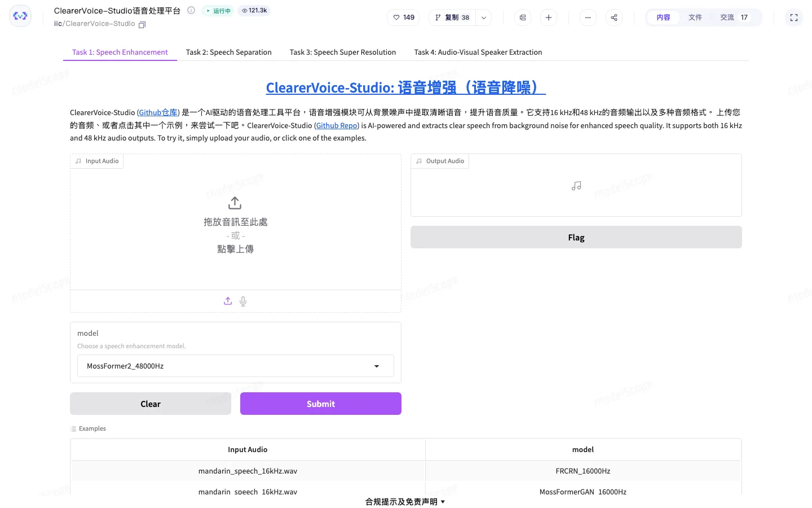This screenshot has height=508, width=812.
Task: Select the FRCRN_16000Hz example cell
Action: (583, 471)
